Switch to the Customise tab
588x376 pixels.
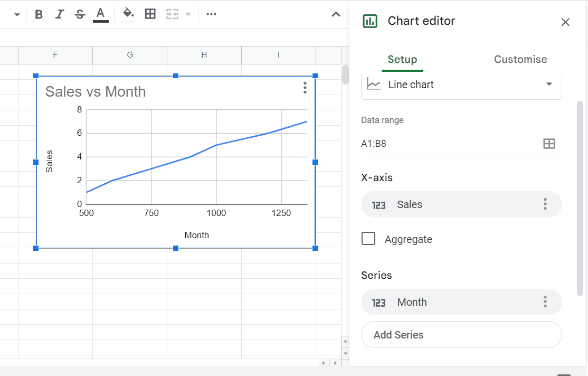click(520, 59)
